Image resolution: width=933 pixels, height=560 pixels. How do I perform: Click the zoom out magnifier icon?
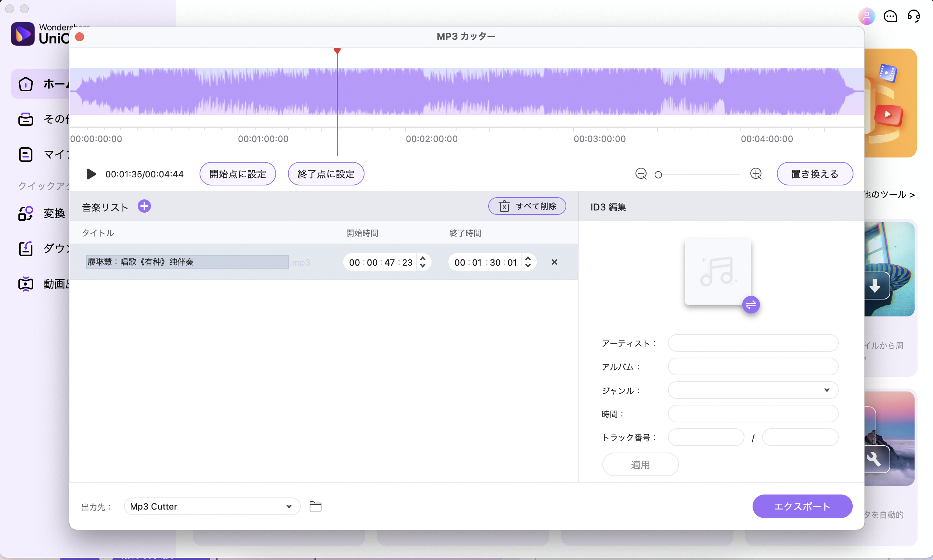point(641,174)
